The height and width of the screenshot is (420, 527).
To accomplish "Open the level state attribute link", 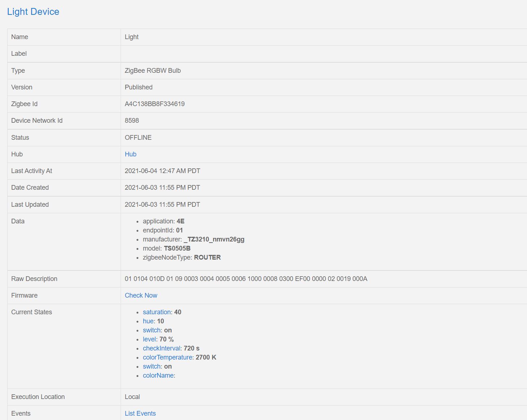I will 149,339.
